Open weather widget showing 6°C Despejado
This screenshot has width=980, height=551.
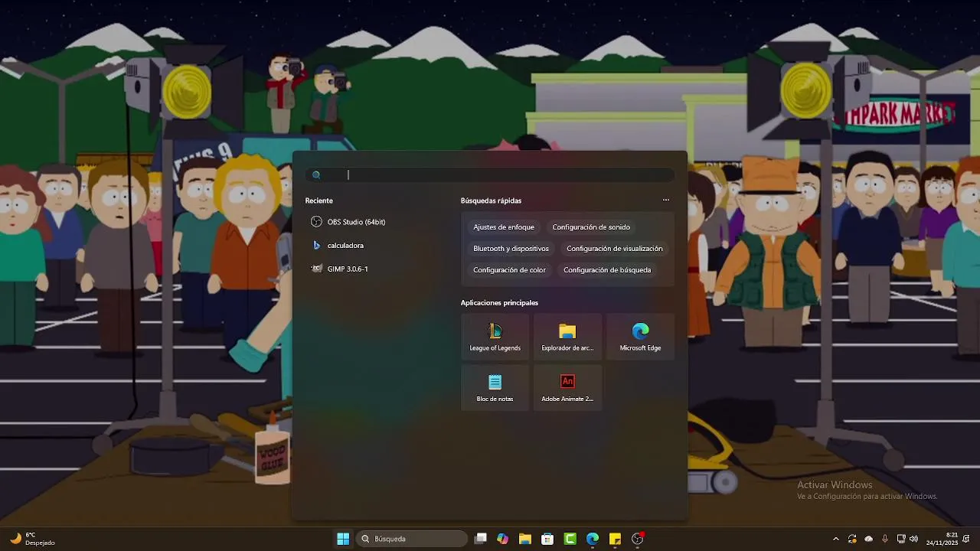(x=32, y=539)
